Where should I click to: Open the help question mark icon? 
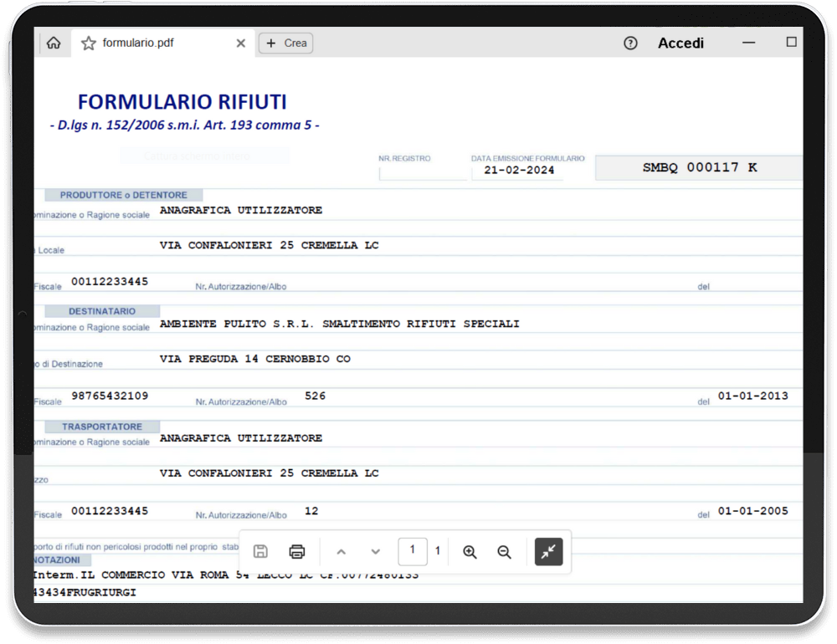point(630,43)
